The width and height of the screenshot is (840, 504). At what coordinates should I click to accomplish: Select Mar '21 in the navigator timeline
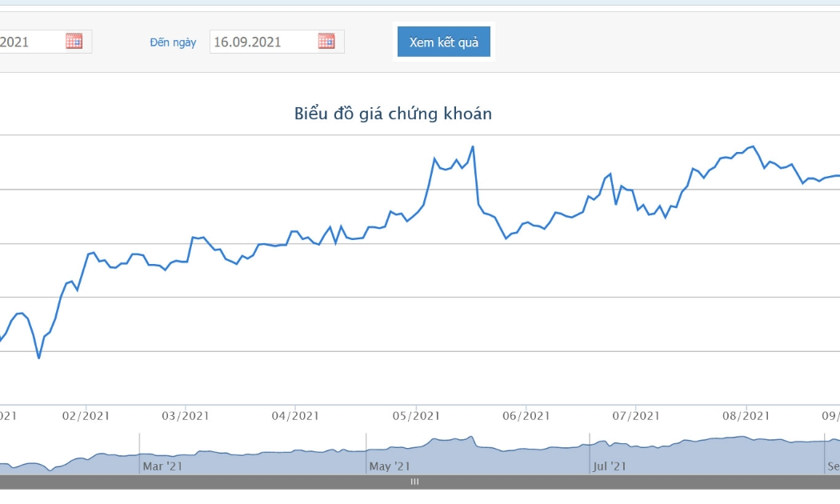162,466
